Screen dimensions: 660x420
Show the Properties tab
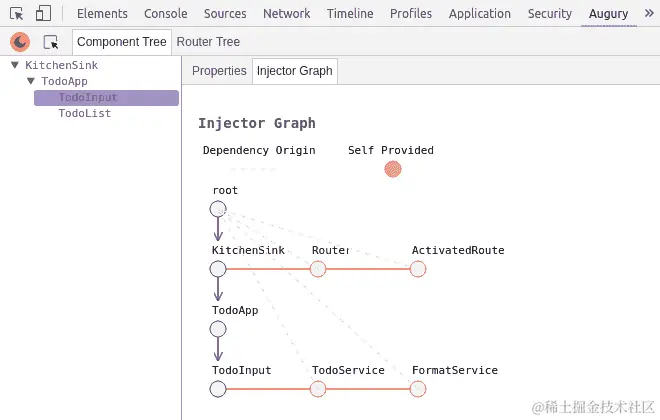pyautogui.click(x=219, y=71)
